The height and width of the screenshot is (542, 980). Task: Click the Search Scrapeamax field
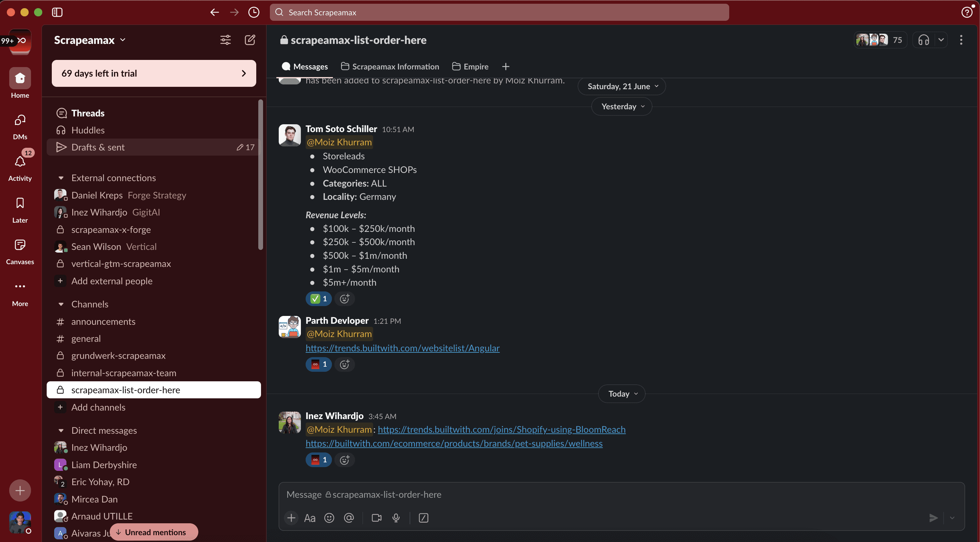499,12
